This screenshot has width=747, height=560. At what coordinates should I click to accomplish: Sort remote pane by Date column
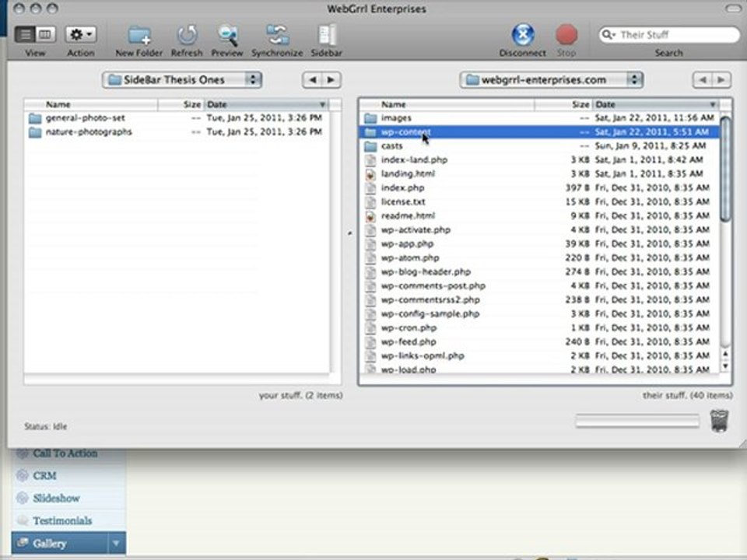(655, 104)
